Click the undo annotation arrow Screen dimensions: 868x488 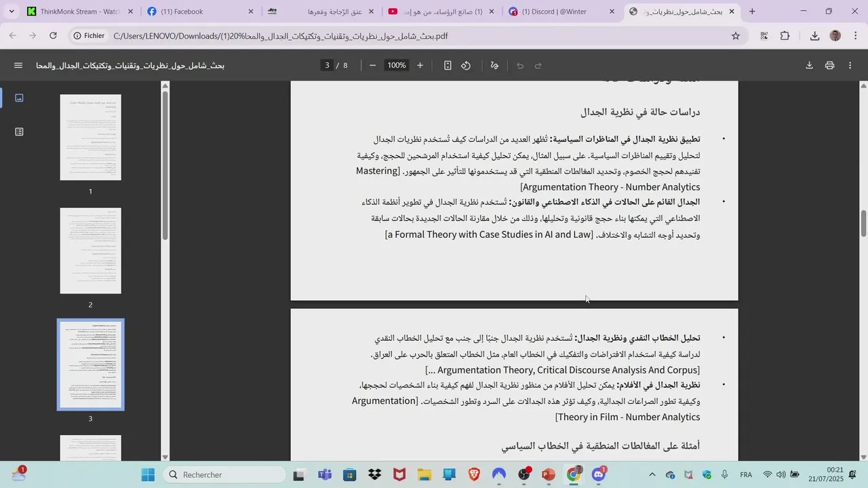520,66
